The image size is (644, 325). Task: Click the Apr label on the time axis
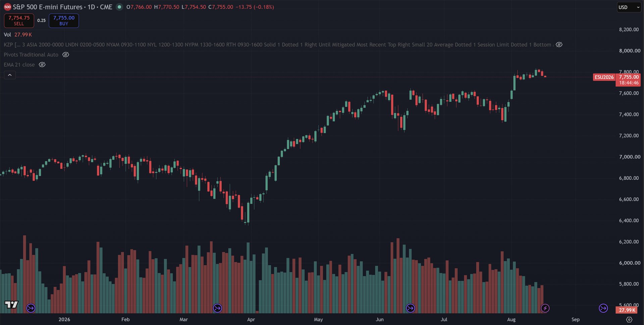pos(251,320)
